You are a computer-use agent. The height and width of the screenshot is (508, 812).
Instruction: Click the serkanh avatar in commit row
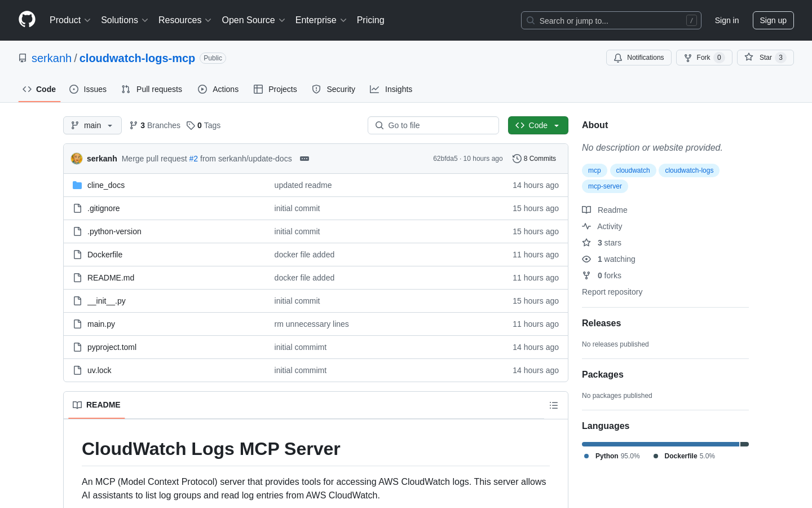click(77, 159)
